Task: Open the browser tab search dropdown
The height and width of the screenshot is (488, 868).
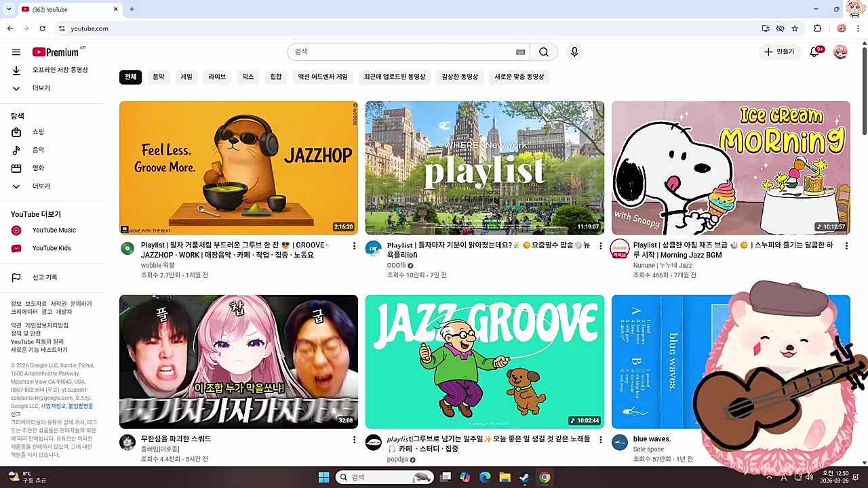Action: pos(9,9)
